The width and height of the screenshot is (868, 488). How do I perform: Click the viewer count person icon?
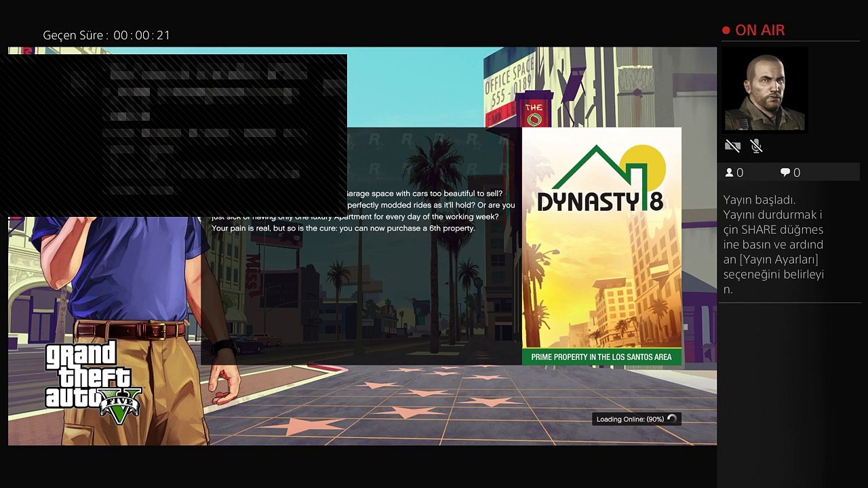(730, 173)
